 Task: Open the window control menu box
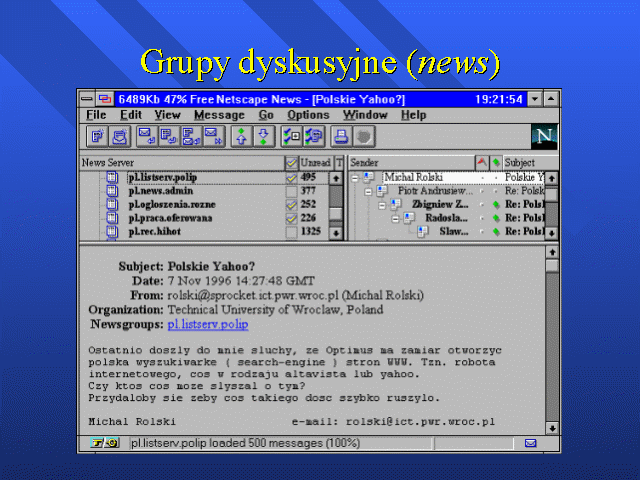click(87, 99)
